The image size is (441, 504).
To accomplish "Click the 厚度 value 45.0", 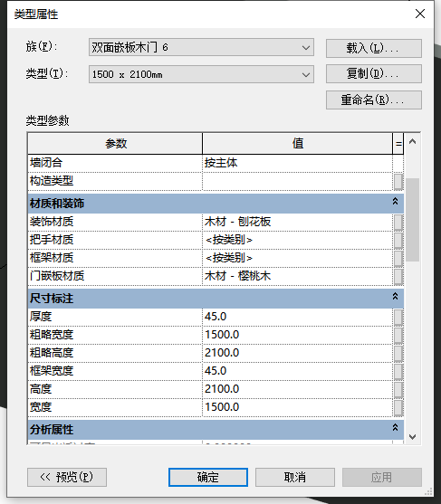I will (297, 317).
